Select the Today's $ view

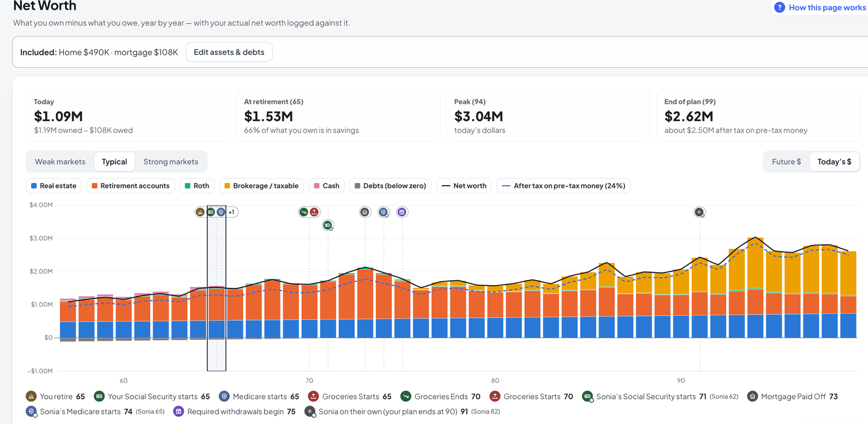click(x=834, y=162)
